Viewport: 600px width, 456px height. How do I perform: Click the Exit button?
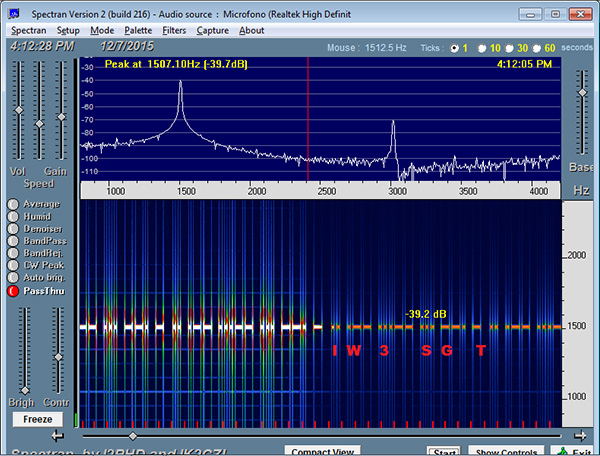[x=574, y=451]
